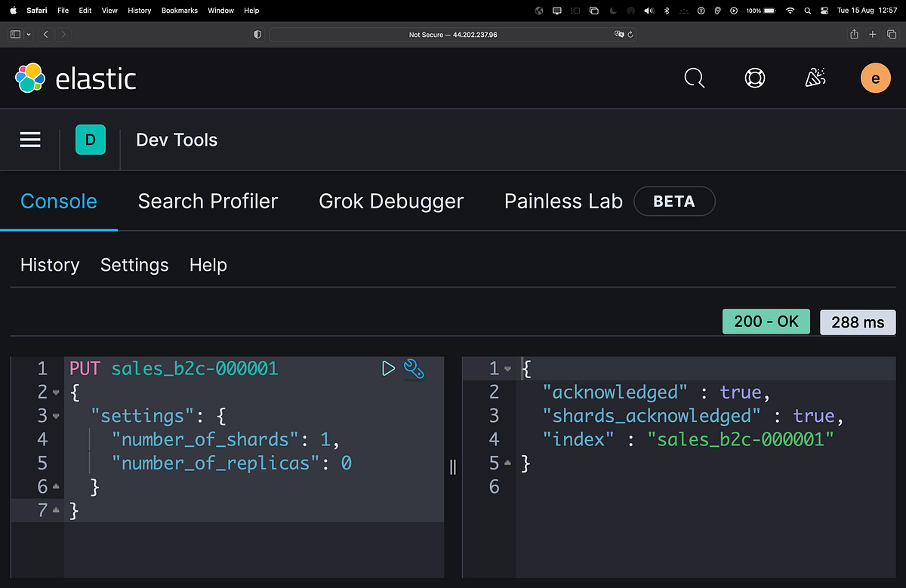Open the Painless Lab tab

click(563, 202)
